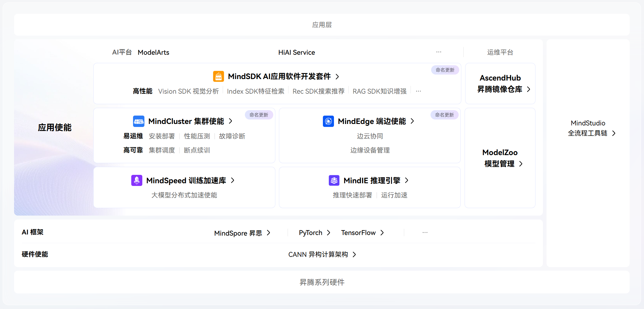Viewport: 644px width, 309px height.
Task: Click the arrow beside 昇腾镜像仓库
Action: [x=529, y=89]
